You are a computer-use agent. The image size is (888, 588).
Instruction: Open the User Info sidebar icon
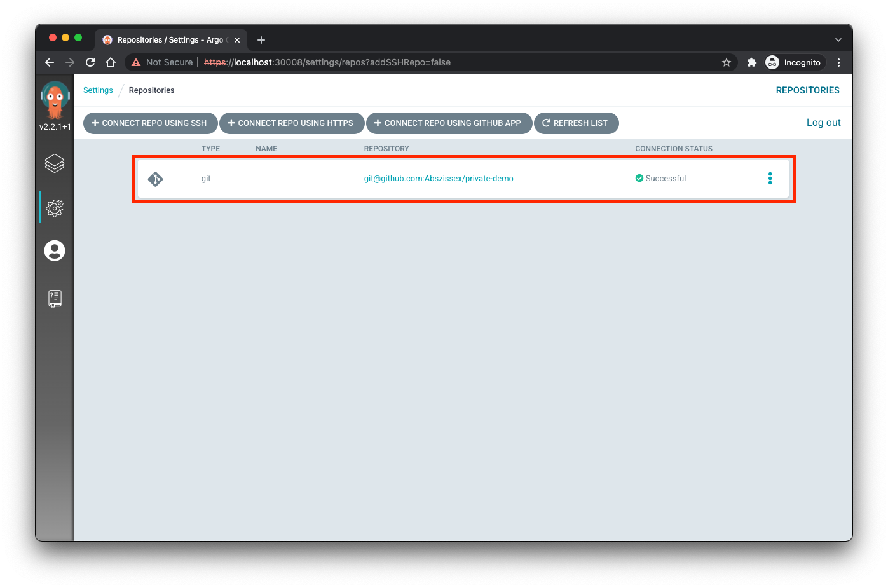55,250
